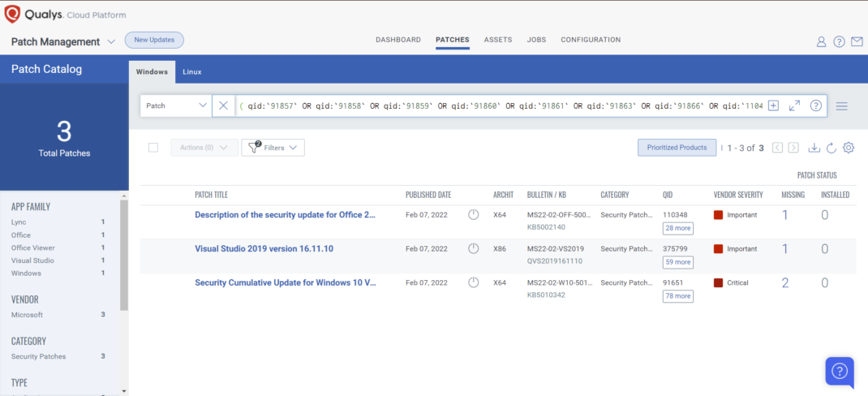Screen dimensions: 868x396
Task: Click the New Updates button
Action: coord(154,40)
